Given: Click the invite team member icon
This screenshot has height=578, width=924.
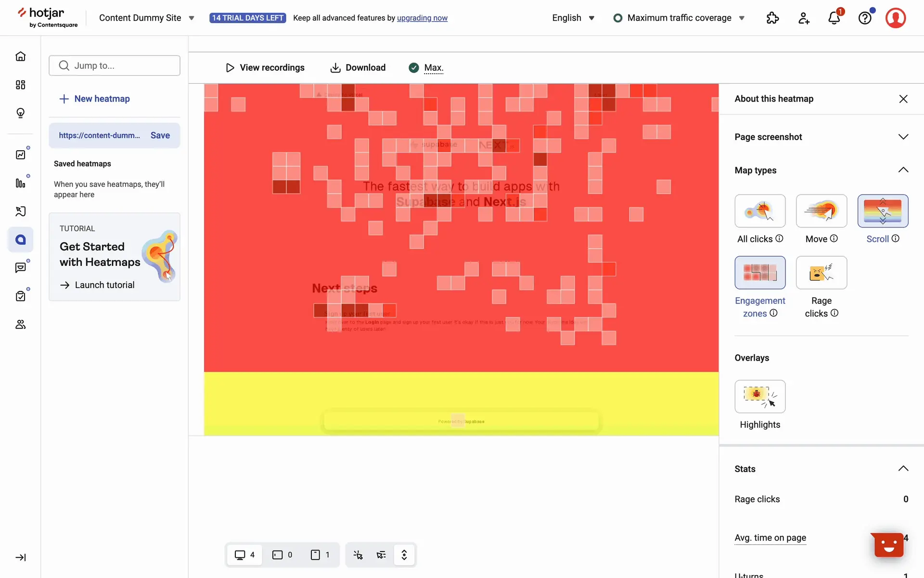Looking at the screenshot, I should (803, 18).
